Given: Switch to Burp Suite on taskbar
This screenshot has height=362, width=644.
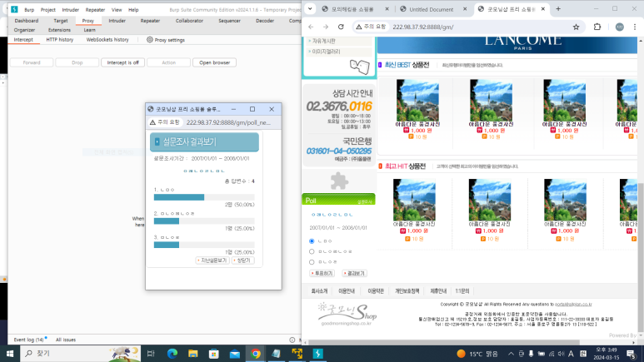Looking at the screenshot, I should (x=318, y=354).
